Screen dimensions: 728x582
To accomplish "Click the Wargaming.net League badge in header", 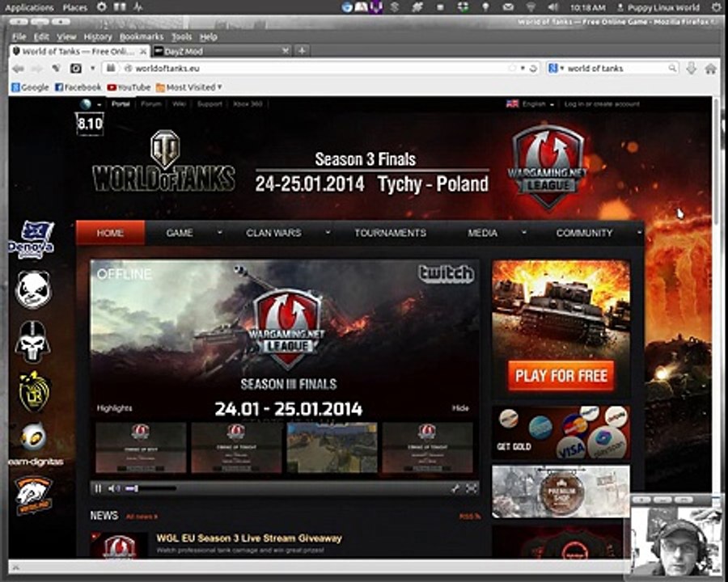I will click(548, 167).
